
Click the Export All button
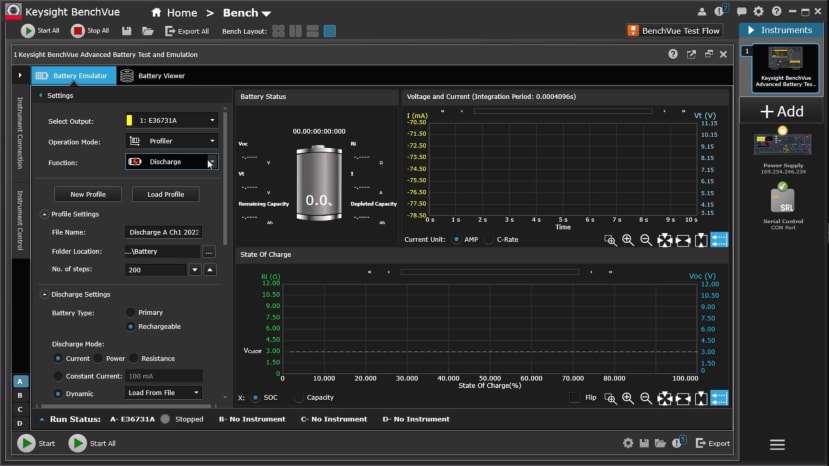187,31
